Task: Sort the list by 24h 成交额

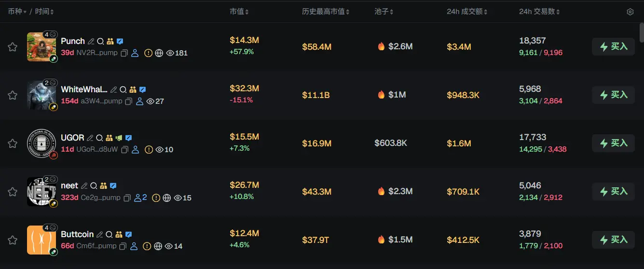Action: [468, 12]
